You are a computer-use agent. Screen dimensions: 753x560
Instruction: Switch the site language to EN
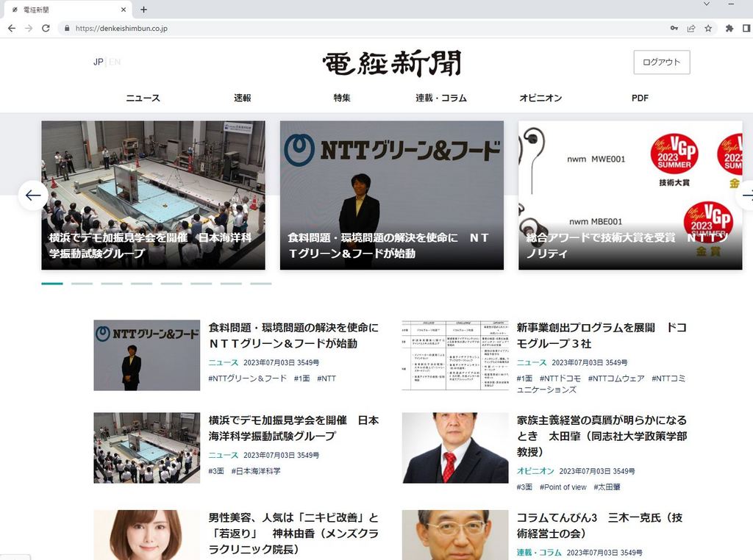115,62
